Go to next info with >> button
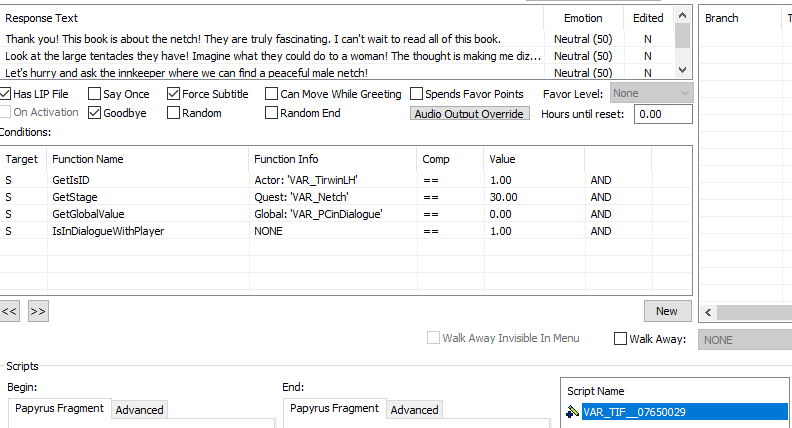Screen dimensions: 792x428 pos(38,311)
